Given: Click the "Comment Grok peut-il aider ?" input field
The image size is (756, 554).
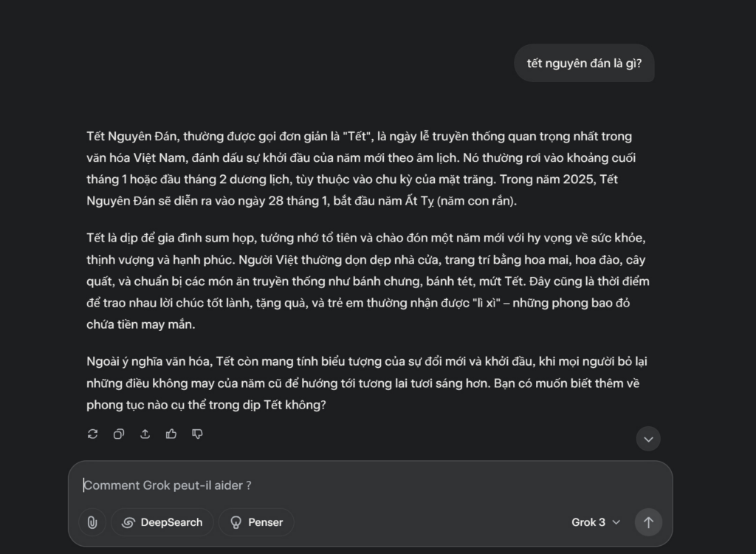Looking at the screenshot, I should tap(369, 485).
